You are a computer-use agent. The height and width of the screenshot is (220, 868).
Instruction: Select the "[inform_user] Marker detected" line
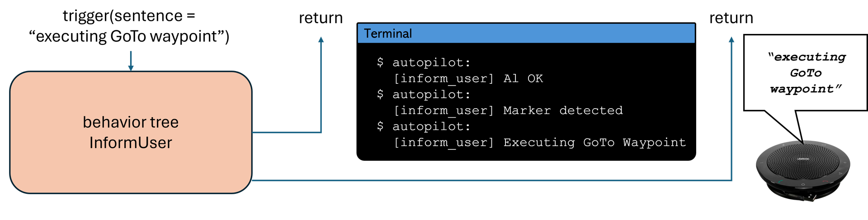point(508,110)
